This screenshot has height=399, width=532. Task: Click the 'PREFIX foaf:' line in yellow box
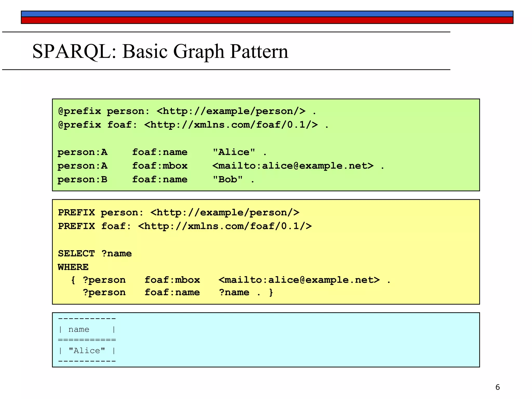tap(185, 226)
